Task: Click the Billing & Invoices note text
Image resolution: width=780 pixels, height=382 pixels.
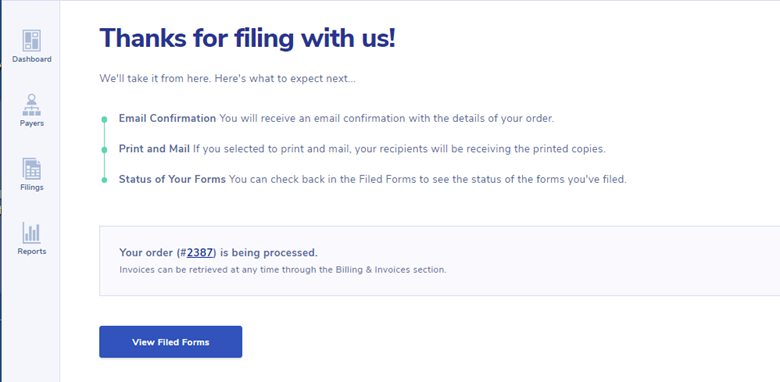Action: coord(283,270)
